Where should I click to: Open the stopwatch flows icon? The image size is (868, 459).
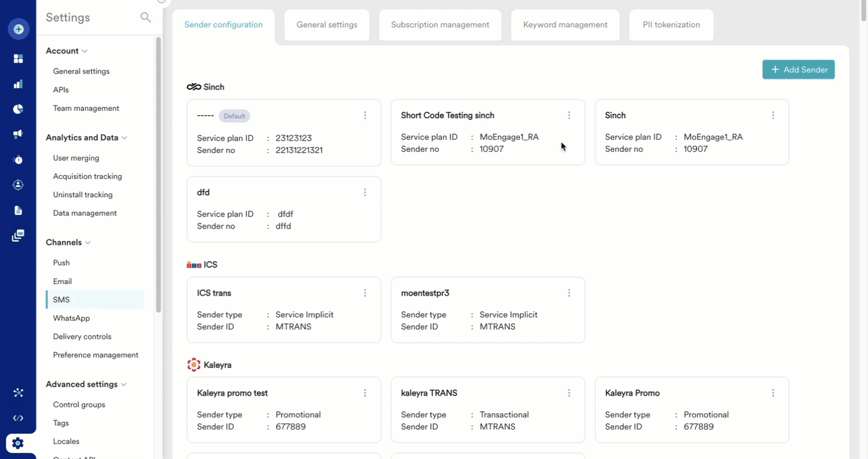(18, 160)
